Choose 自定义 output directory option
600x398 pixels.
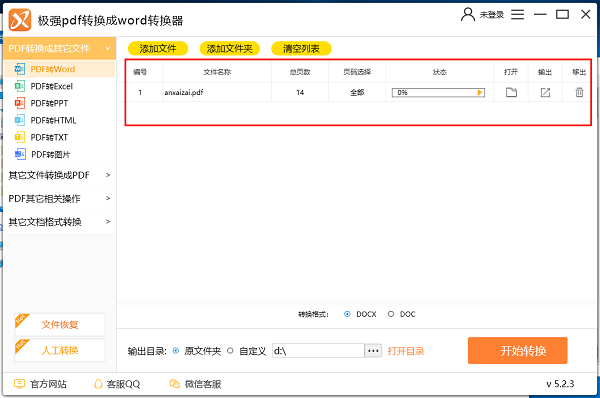coord(230,351)
